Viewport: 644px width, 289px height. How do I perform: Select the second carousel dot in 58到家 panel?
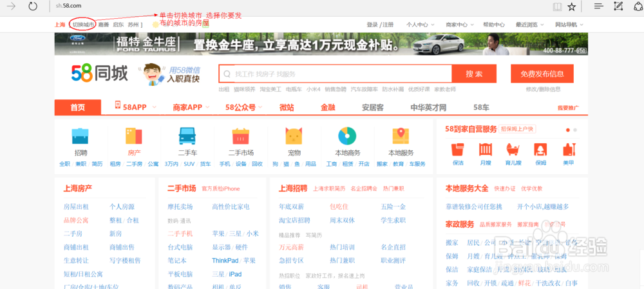pos(575,130)
